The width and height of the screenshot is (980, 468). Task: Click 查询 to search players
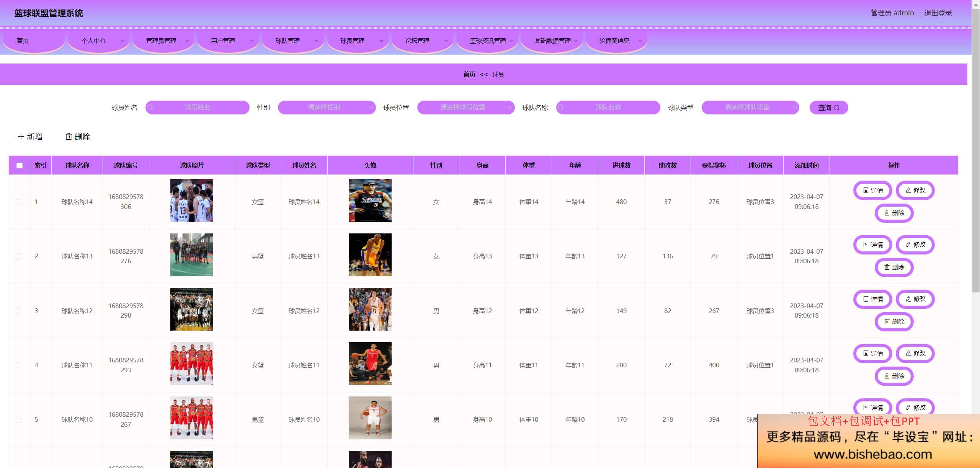(x=829, y=108)
